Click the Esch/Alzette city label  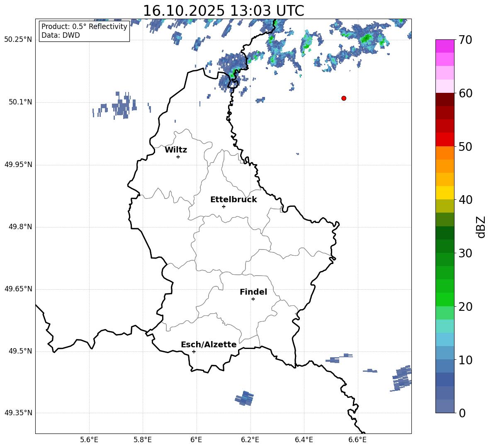(x=208, y=345)
